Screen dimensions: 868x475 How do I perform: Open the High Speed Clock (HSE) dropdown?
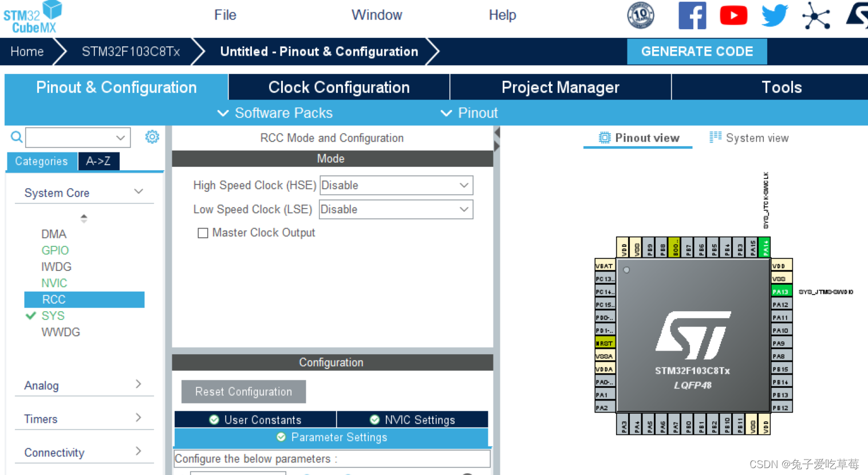pos(396,185)
